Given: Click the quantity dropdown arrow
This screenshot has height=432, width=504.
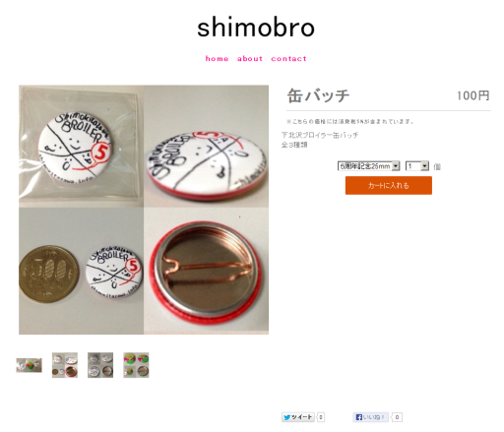Looking at the screenshot, I should [425, 166].
